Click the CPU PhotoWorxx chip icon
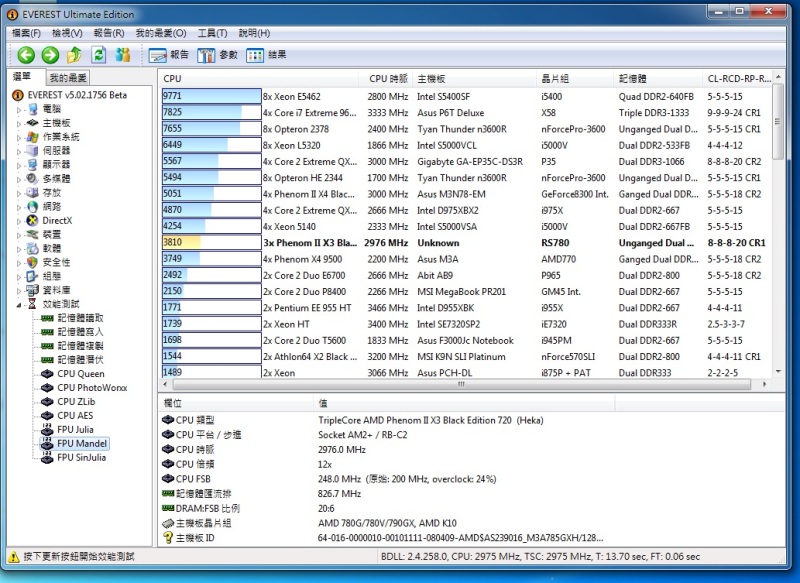The width and height of the screenshot is (800, 583). [47, 388]
